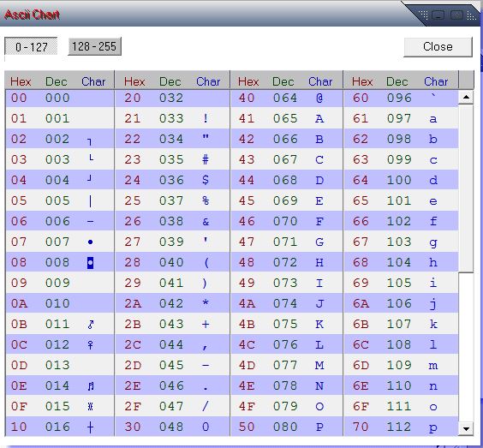The height and width of the screenshot is (448, 483).
Task: Select uppercase letter G character
Action: 319,242
